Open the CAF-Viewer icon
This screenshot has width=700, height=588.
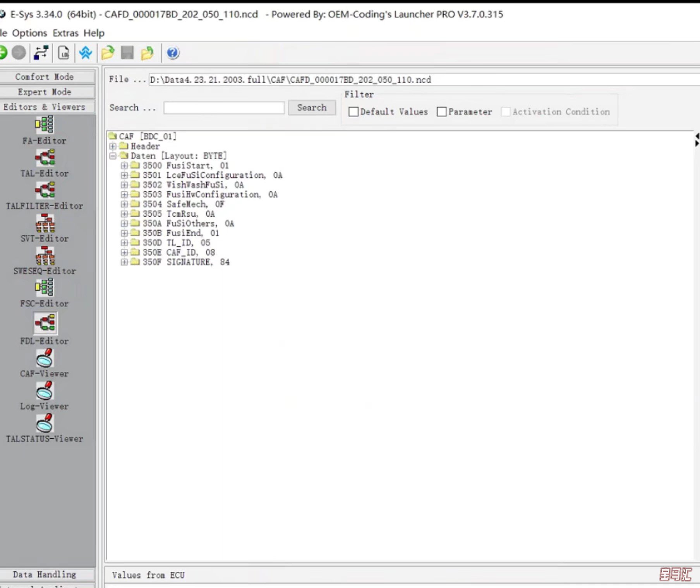pyautogui.click(x=45, y=358)
